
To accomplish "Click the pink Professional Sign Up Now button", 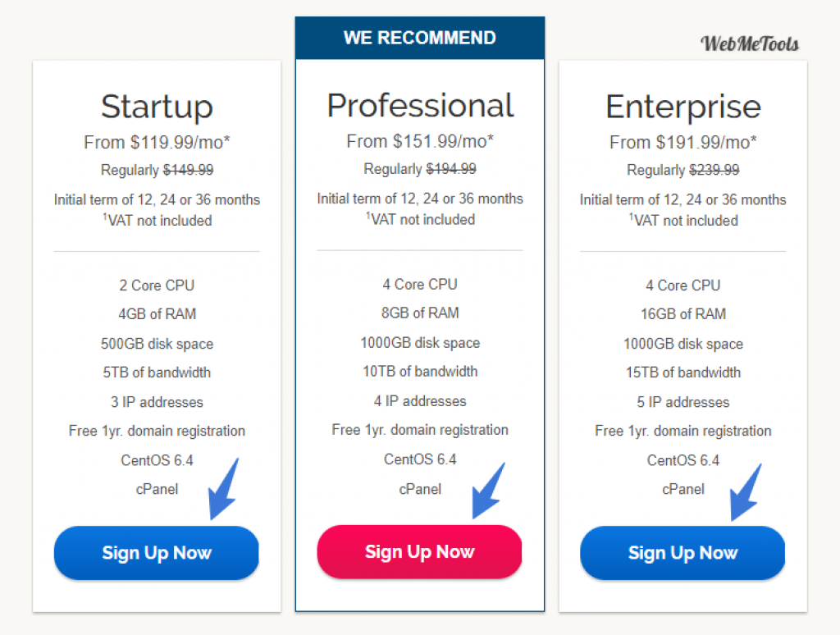I will 419,551.
